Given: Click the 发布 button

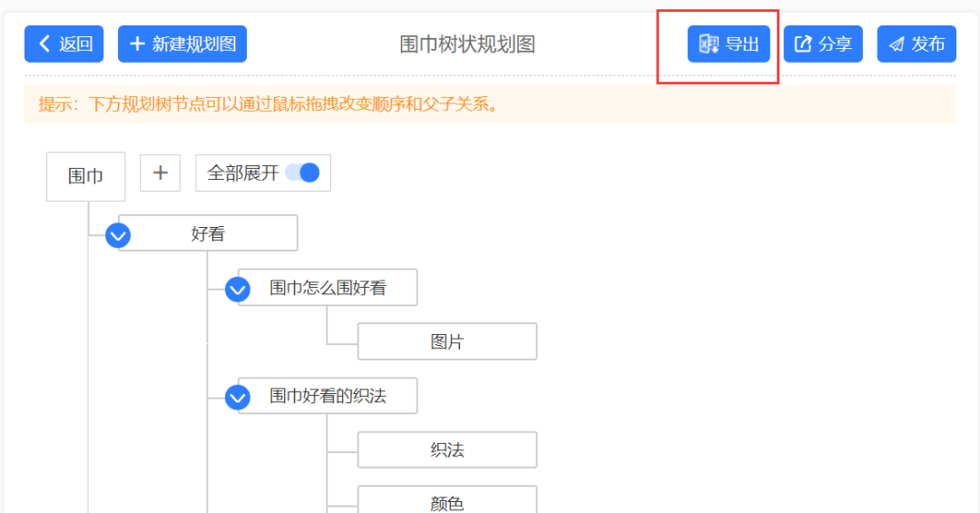Looking at the screenshot, I should pos(916,44).
